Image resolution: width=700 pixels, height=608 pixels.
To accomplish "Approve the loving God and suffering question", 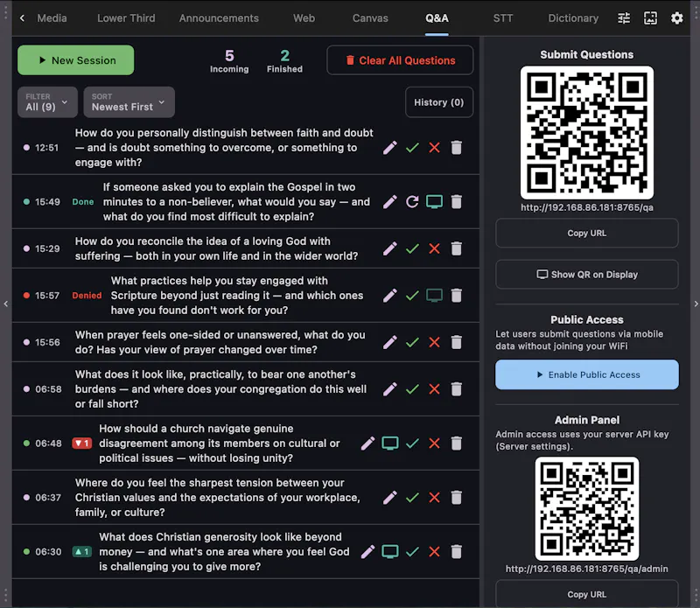I will (412, 248).
